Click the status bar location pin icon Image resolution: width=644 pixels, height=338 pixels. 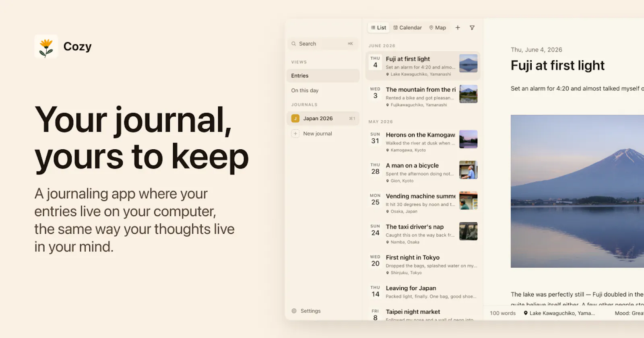[526, 313]
